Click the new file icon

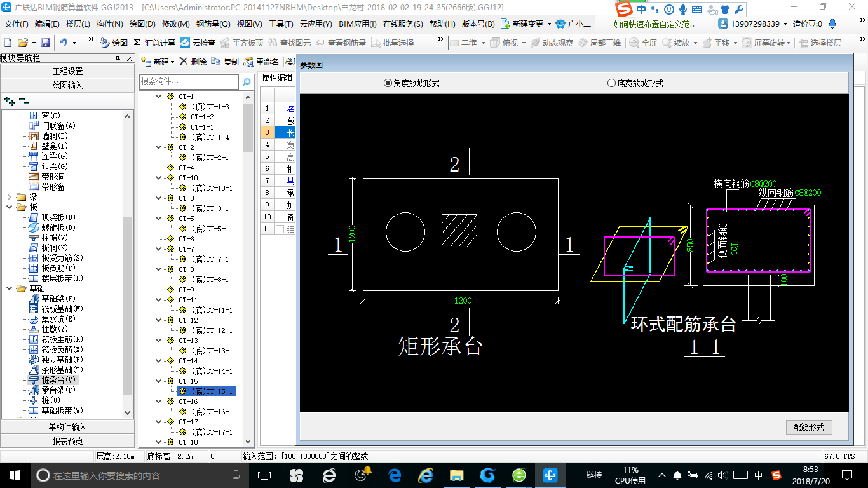pyautogui.click(x=8, y=43)
